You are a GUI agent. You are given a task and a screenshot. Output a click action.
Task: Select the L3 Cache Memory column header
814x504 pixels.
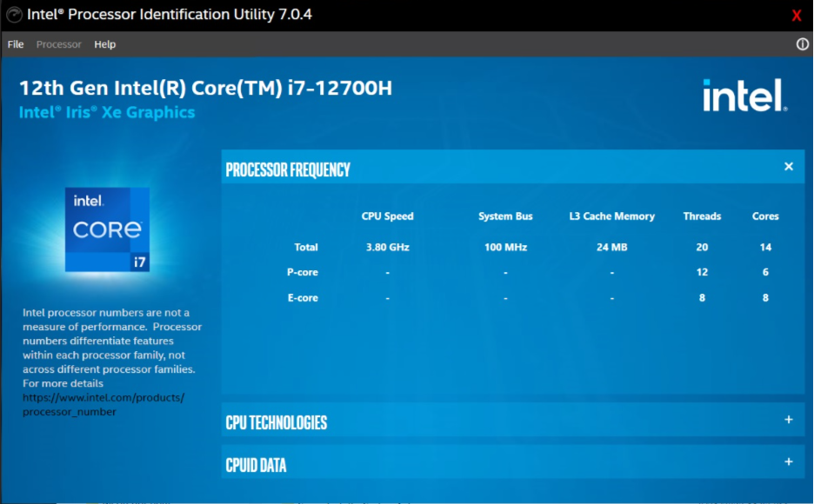[611, 216]
